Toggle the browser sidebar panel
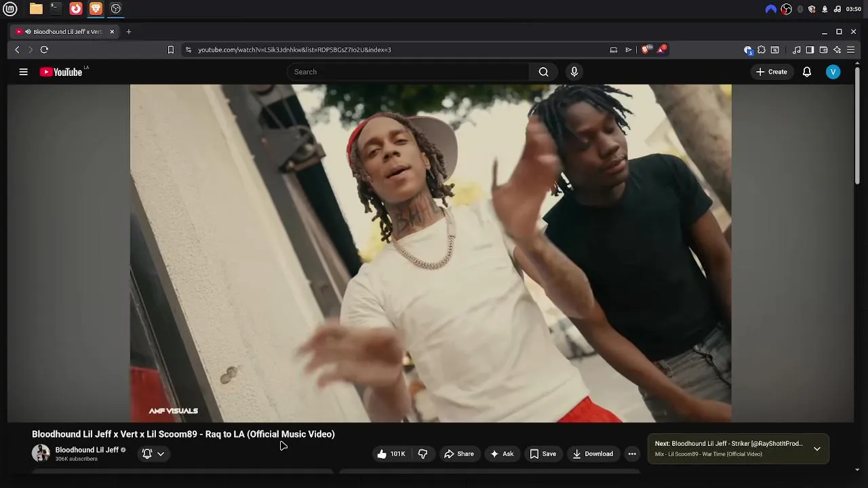This screenshot has height=488, width=868. 810,49
